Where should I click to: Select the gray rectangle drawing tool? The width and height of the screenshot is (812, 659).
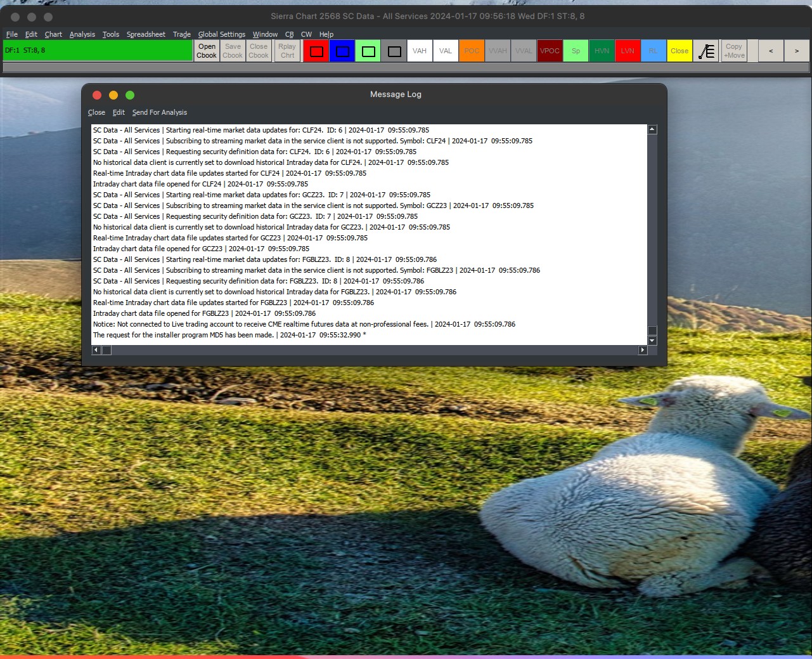(394, 51)
